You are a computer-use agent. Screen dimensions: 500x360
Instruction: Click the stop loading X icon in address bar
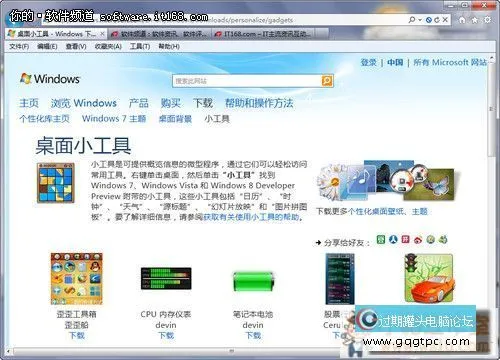(x=445, y=20)
